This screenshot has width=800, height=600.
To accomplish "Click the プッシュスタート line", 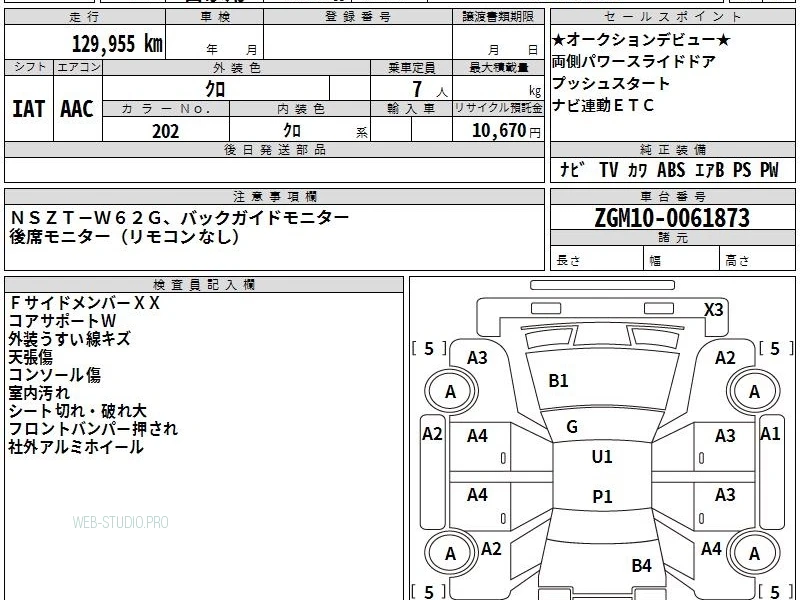I will point(611,83).
